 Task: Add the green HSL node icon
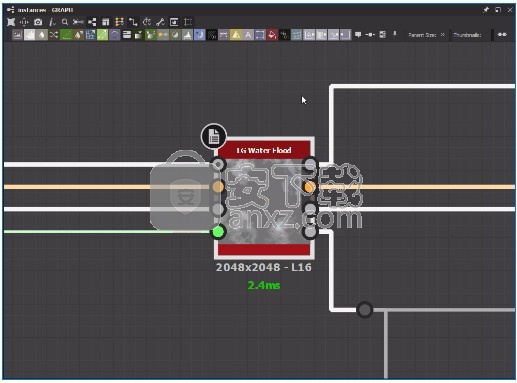(x=151, y=35)
